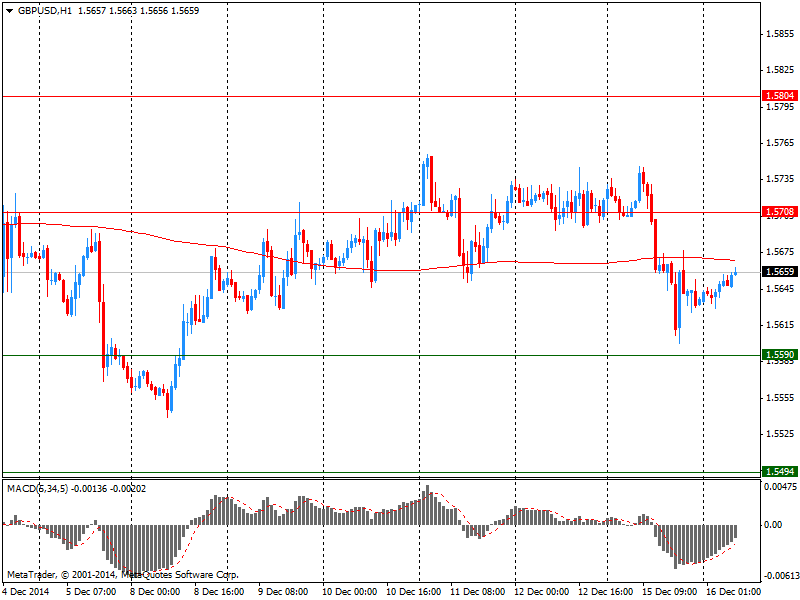This screenshot has width=800, height=600.
Task: Click the 1.5555 price scale value
Action: click(x=780, y=398)
